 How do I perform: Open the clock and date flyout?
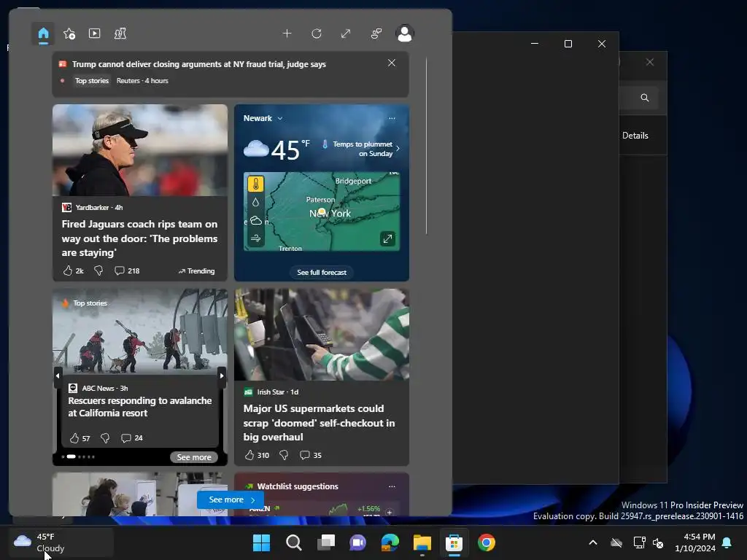(x=695, y=542)
